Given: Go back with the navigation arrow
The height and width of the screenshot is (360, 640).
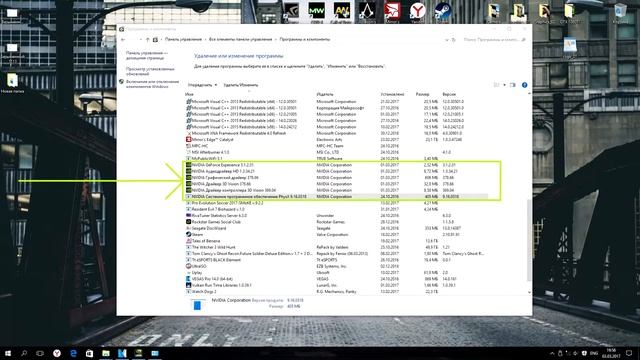Looking at the screenshot, I should [x=123, y=40].
